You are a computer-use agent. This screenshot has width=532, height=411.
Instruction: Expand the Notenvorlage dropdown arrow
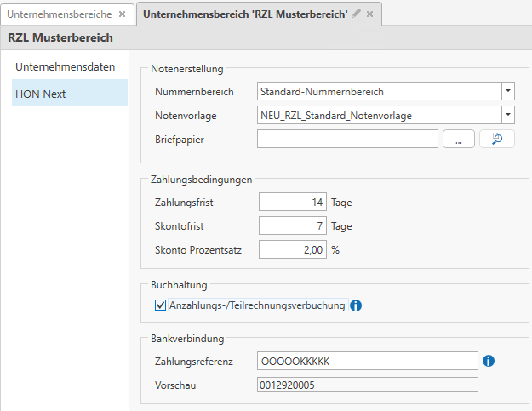507,115
